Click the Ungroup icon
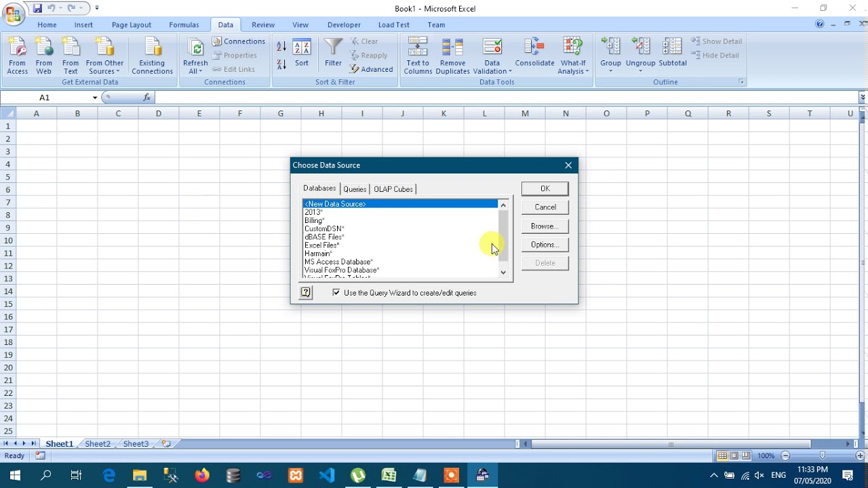This screenshot has width=868, height=488. coord(640,47)
